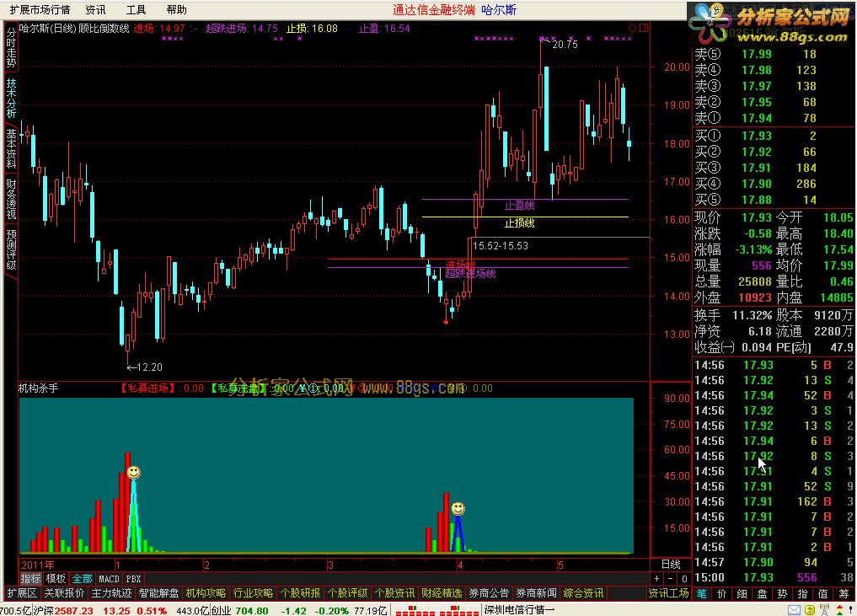Select the 值 tab in quote panel
Viewport: 857px width, 616px height.
click(x=823, y=593)
